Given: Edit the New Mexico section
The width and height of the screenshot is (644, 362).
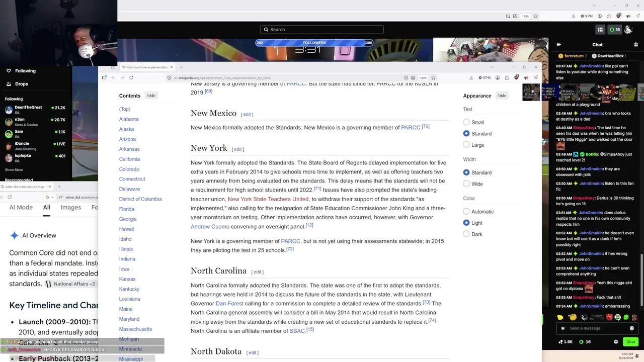Looking at the screenshot, I should 247,115.
